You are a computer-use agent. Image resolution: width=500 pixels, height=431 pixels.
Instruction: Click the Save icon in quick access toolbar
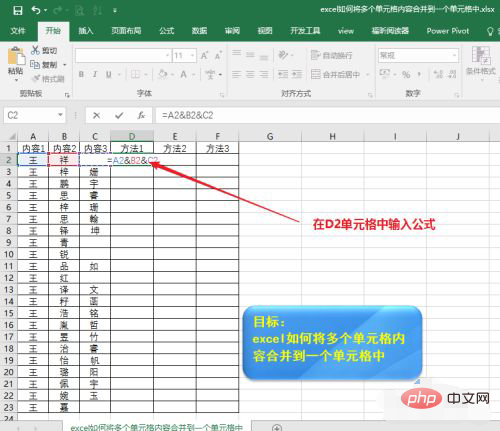coord(18,10)
